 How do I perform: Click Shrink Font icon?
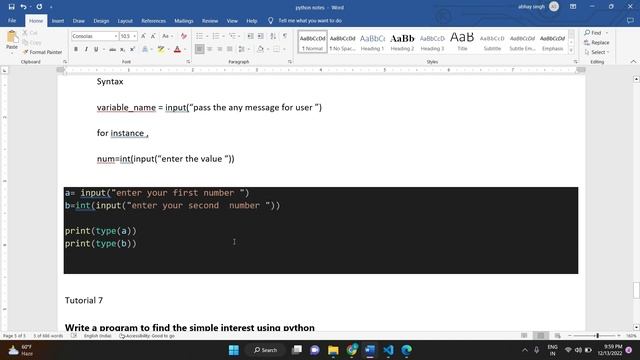pos(153,36)
